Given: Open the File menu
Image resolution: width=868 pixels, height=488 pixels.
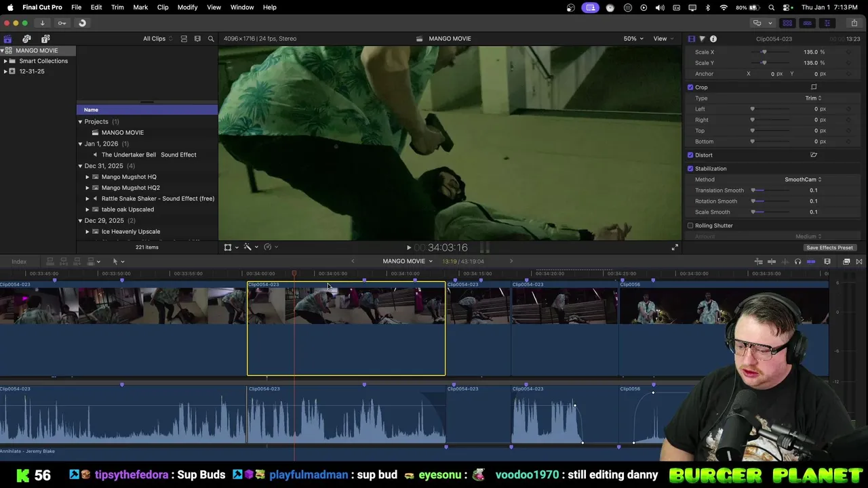Looking at the screenshot, I should (x=77, y=7).
